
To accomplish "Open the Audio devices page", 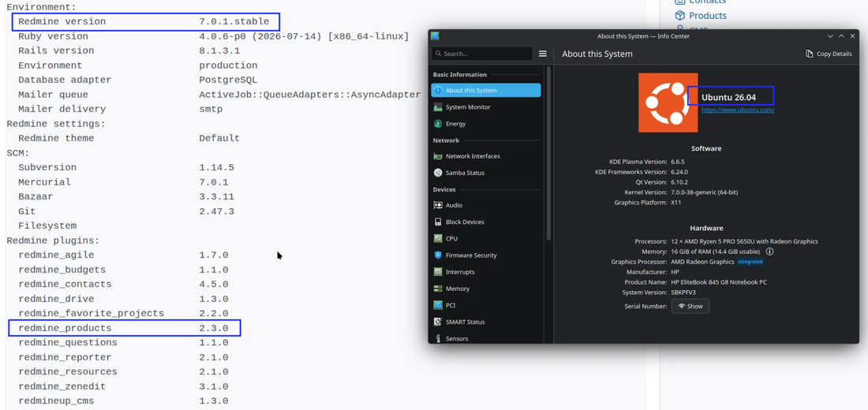I will (485, 205).
